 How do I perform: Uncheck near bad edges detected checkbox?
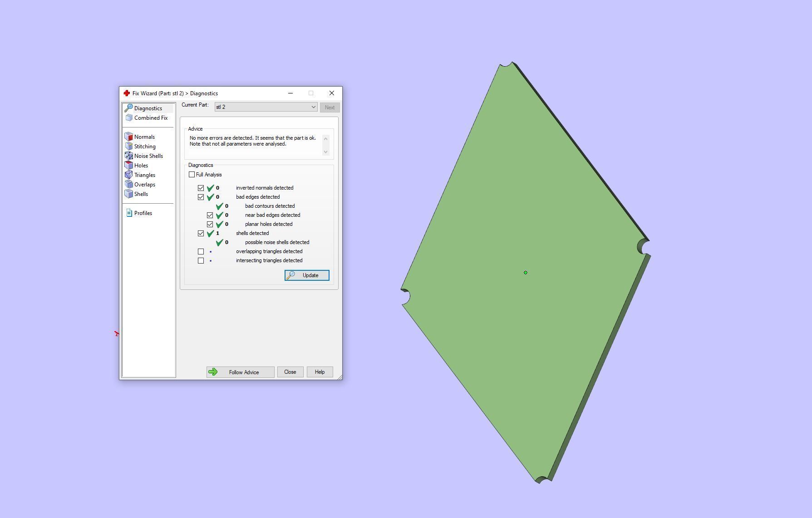210,215
